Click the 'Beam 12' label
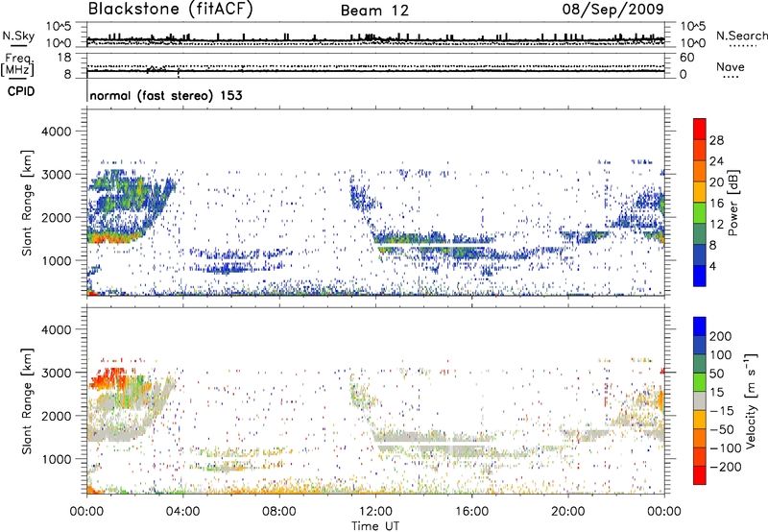This screenshot has height=532, width=768. [374, 11]
